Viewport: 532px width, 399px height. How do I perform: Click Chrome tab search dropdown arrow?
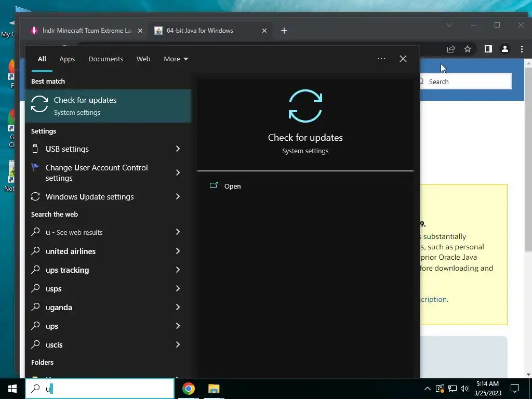[x=449, y=25]
